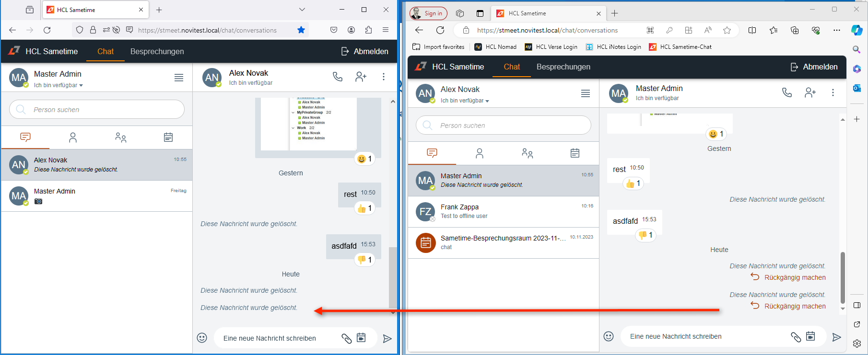Open meetings calendar tab icon in left window

click(168, 137)
